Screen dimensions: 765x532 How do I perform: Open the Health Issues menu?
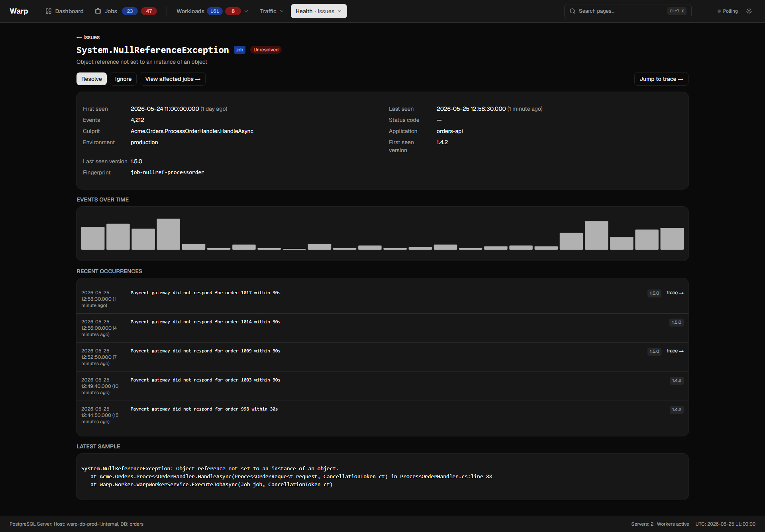[x=319, y=11]
